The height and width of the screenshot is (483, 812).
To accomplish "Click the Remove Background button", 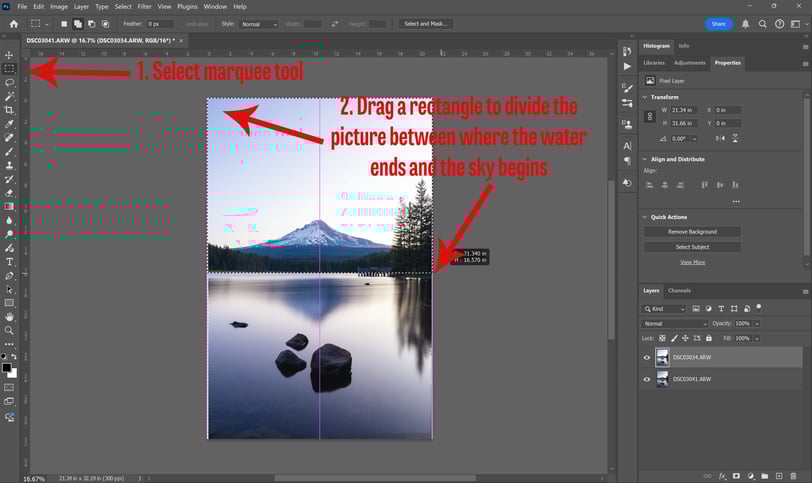I will pos(692,231).
